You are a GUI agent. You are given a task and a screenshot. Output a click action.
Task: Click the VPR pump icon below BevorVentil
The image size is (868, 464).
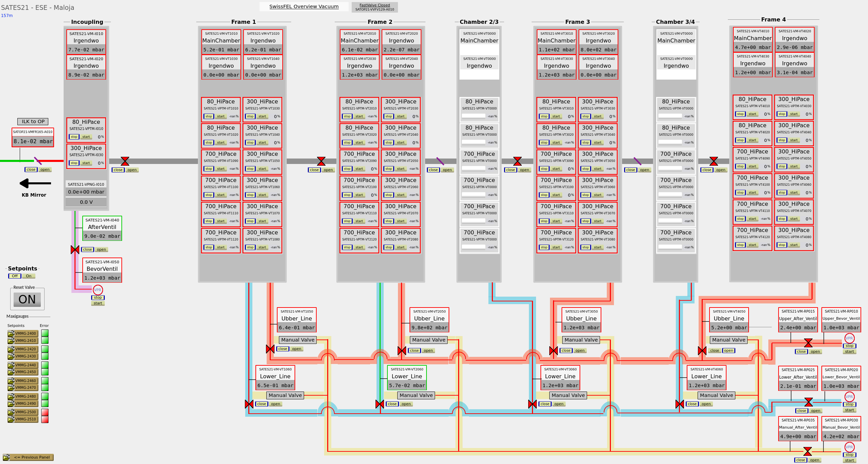click(98, 290)
